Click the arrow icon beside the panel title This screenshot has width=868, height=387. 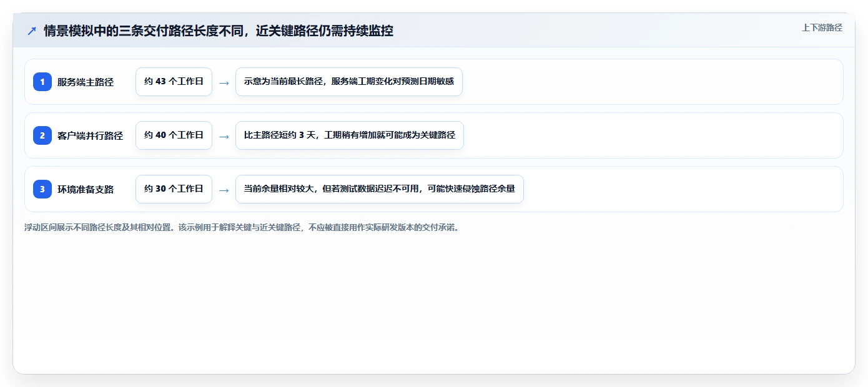pyautogui.click(x=32, y=31)
